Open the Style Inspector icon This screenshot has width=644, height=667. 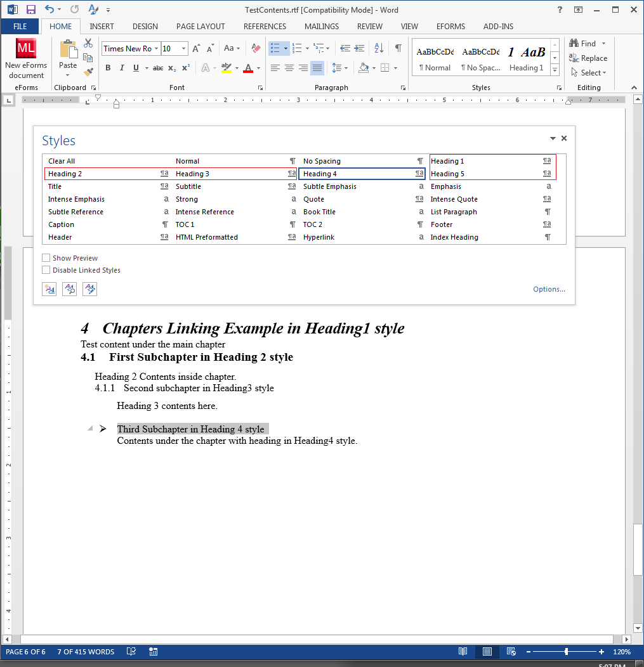(69, 289)
